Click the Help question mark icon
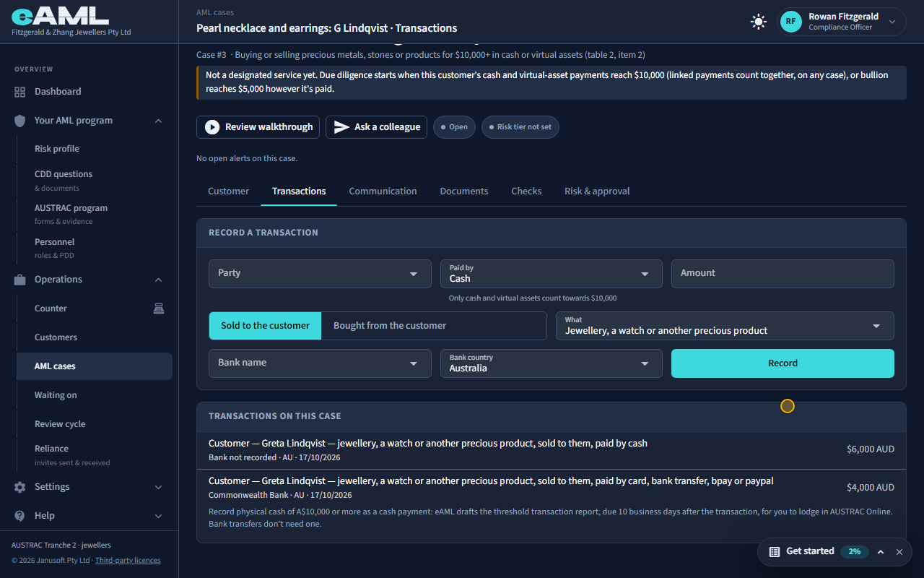The width and height of the screenshot is (924, 578). point(19,516)
